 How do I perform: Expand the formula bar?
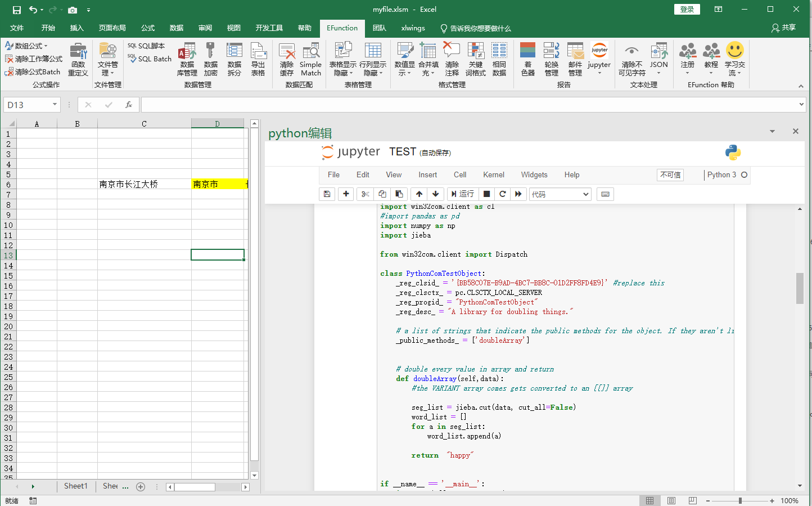click(x=801, y=105)
